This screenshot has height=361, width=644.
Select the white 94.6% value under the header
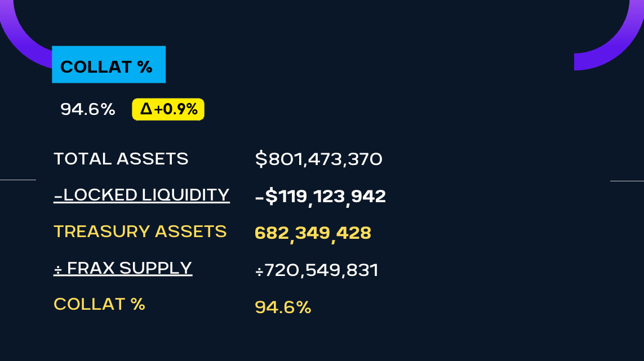[87, 109]
